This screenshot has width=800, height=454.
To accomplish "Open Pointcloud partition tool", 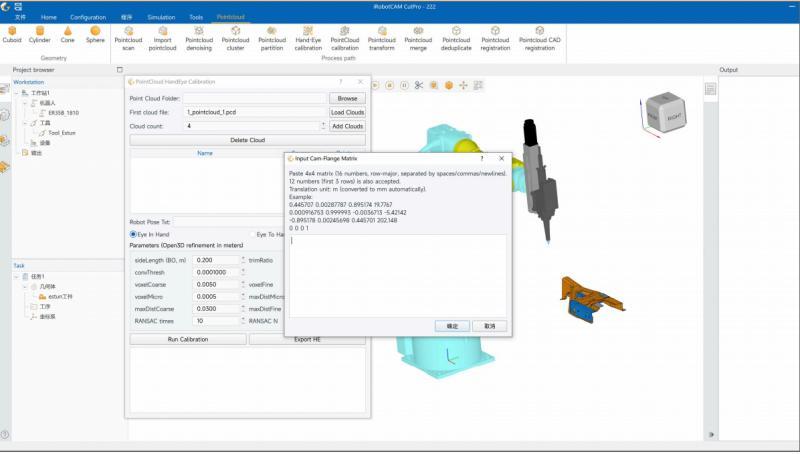I will click(272, 39).
